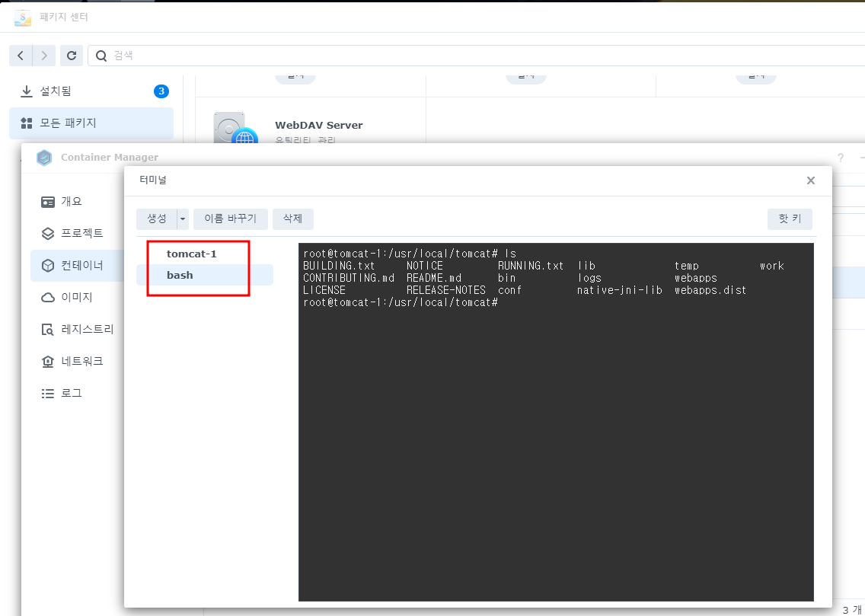
Task: Click README.md in terminal listing
Action: click(434, 278)
